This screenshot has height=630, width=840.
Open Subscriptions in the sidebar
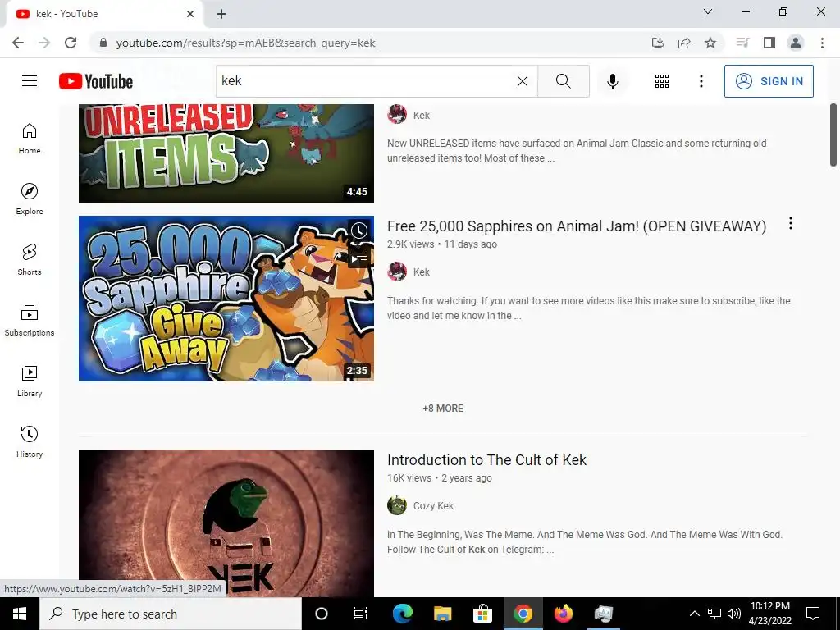pos(30,321)
